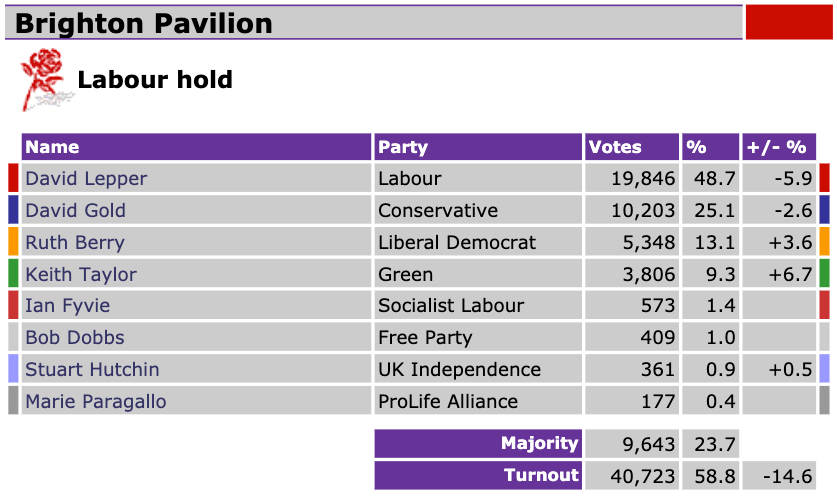Click the Turnout row label

pos(541,475)
